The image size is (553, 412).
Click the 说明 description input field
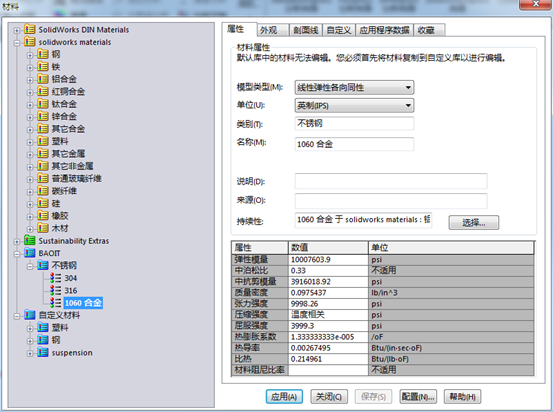391,181
